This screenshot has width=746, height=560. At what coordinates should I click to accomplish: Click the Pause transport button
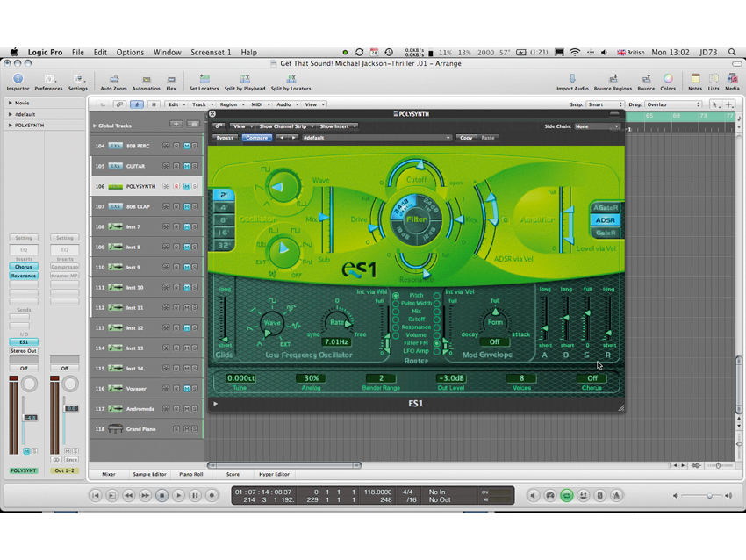pyautogui.click(x=195, y=495)
